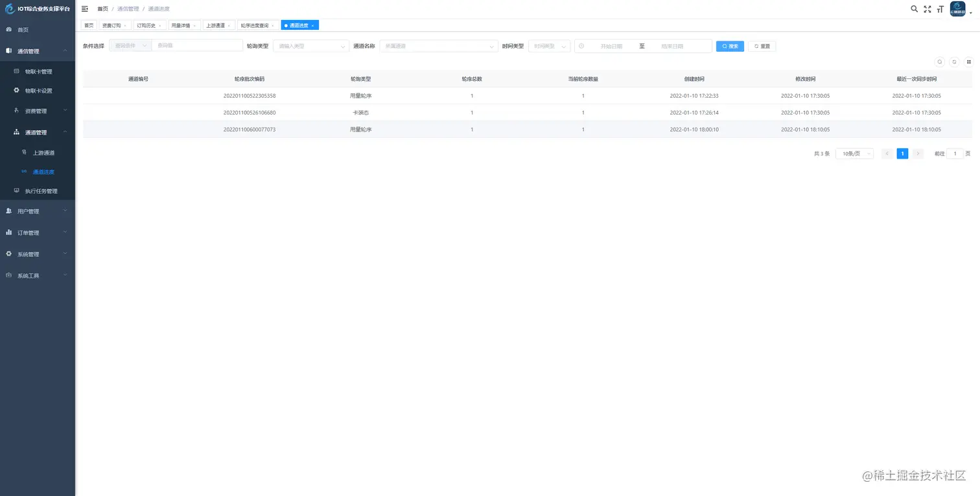Open the 10条/页 page size dropdown

854,153
